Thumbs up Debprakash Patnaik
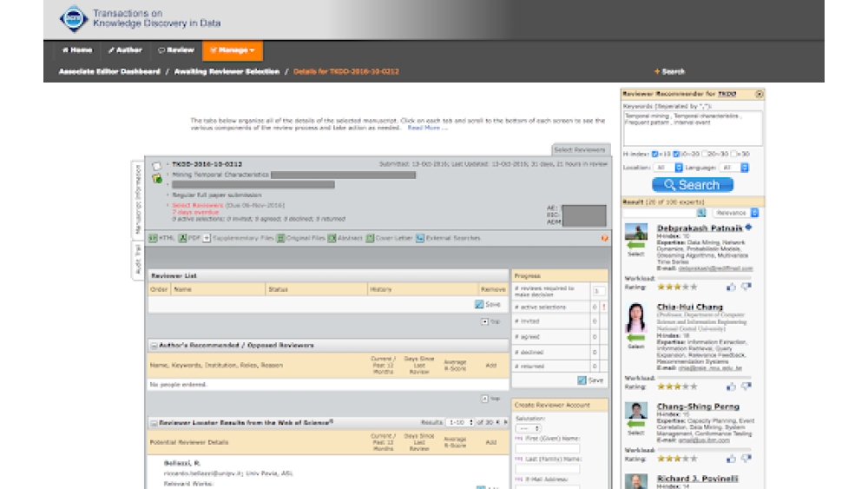 pos(731,287)
